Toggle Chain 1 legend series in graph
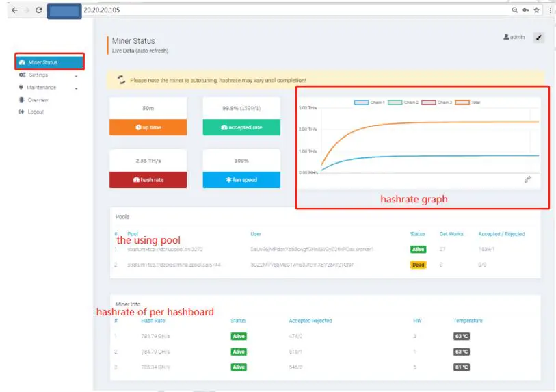556x392 pixels. point(369,103)
